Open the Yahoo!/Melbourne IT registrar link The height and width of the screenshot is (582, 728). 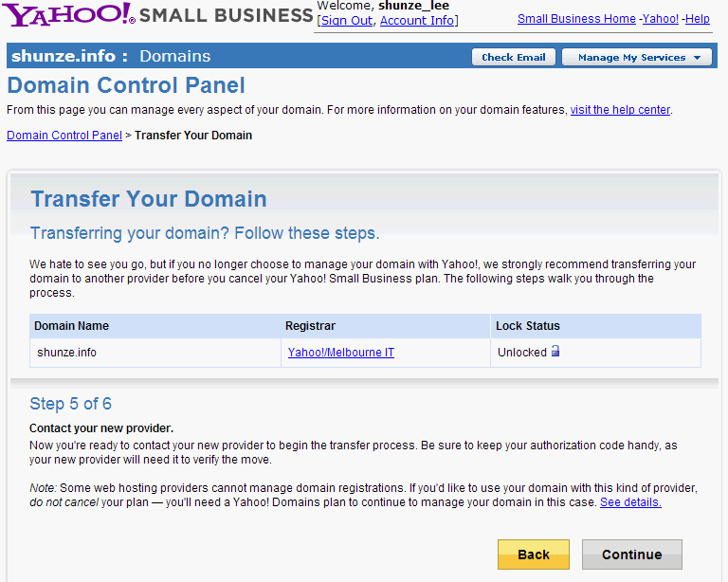click(341, 353)
